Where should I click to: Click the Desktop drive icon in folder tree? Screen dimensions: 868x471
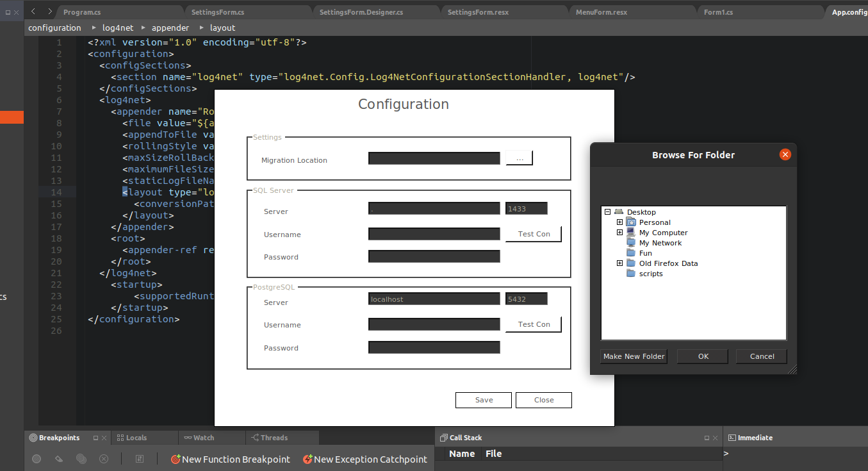618,211
